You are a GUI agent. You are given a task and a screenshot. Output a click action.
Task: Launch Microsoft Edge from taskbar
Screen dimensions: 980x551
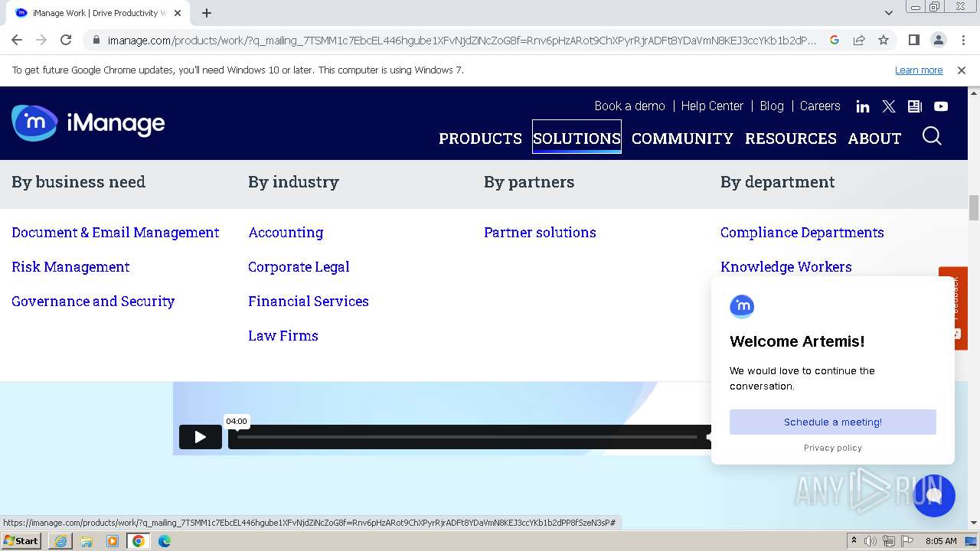pos(165,541)
